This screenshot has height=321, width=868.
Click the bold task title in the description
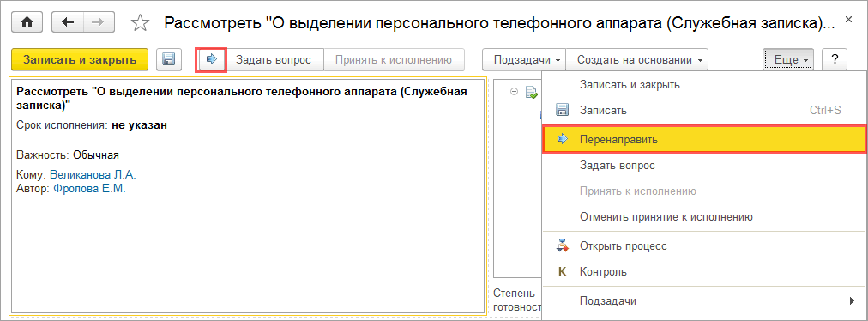point(243,98)
